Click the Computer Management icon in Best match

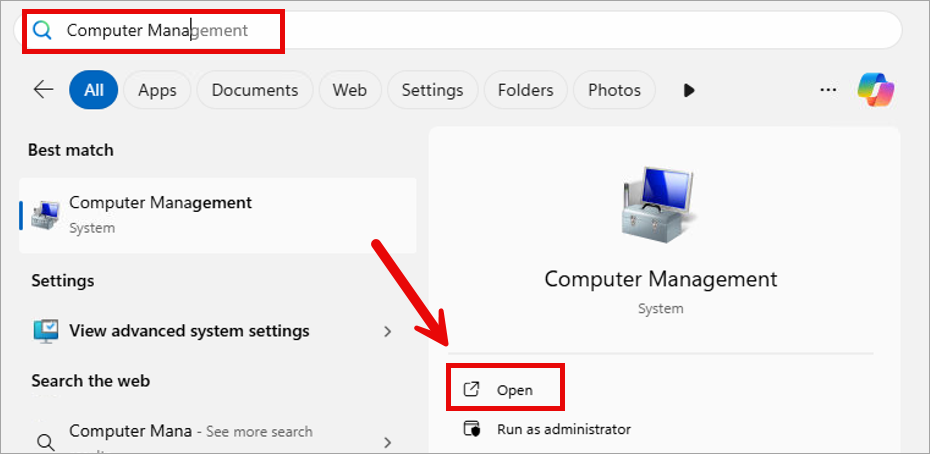coord(45,213)
